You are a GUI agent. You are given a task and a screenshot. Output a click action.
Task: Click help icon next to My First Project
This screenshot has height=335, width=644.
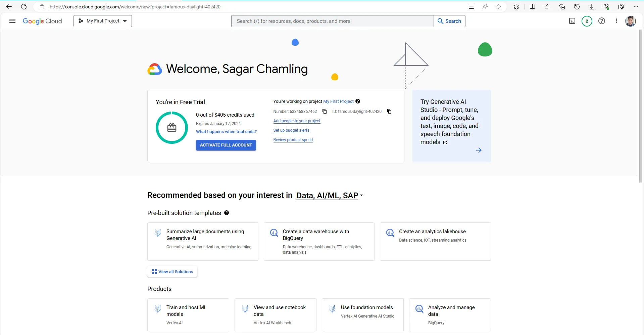358,101
